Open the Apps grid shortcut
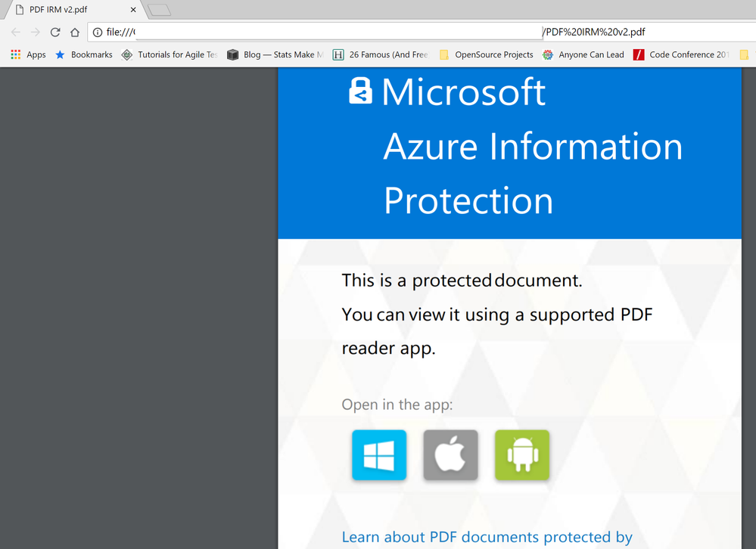This screenshot has width=756, height=549. [x=29, y=55]
